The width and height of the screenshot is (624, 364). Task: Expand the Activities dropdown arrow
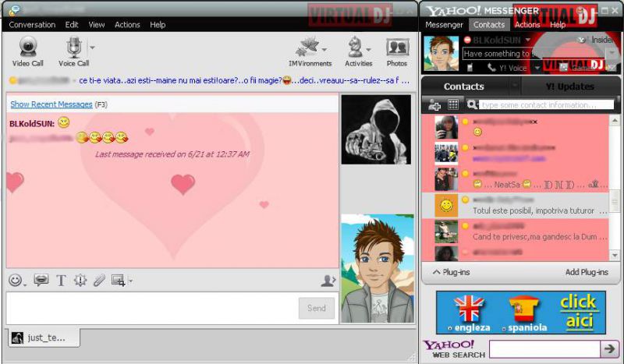click(368, 50)
